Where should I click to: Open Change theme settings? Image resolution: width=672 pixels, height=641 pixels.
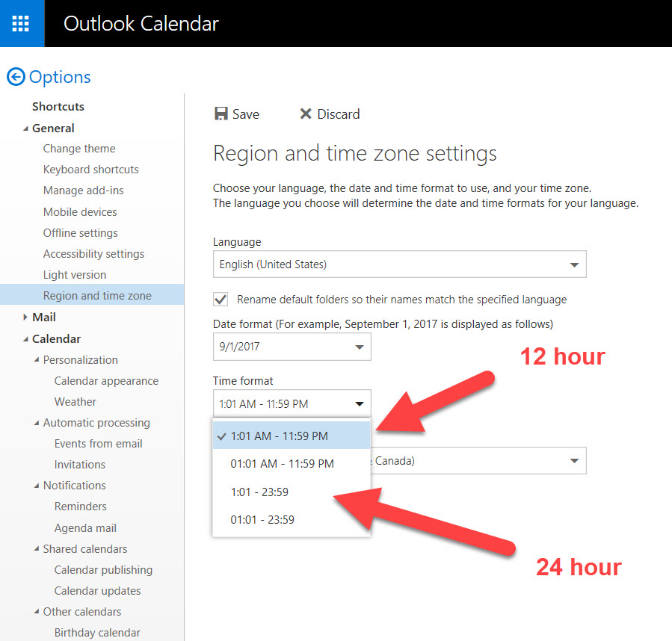(x=79, y=148)
